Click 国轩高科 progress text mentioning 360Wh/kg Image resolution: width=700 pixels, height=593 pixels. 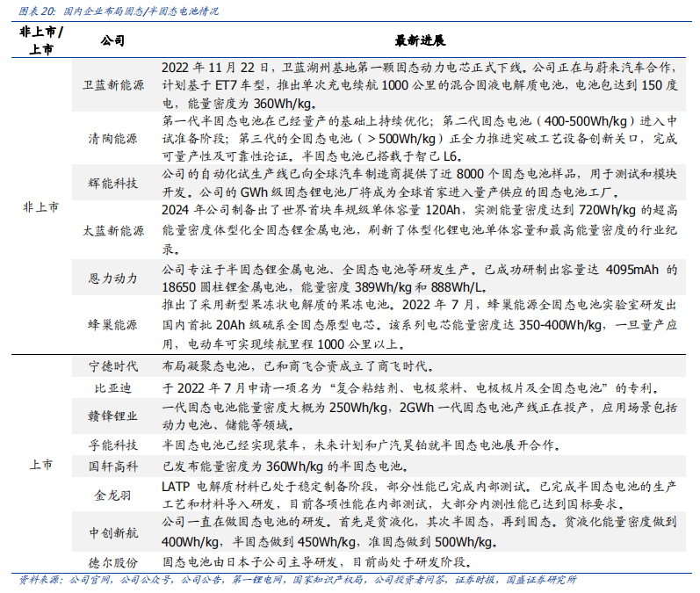tap(285, 466)
